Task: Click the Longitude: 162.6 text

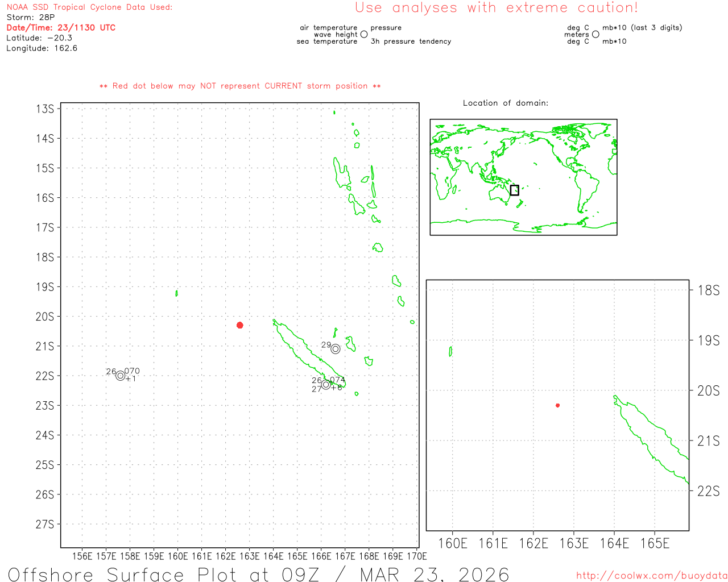Action: click(x=42, y=48)
